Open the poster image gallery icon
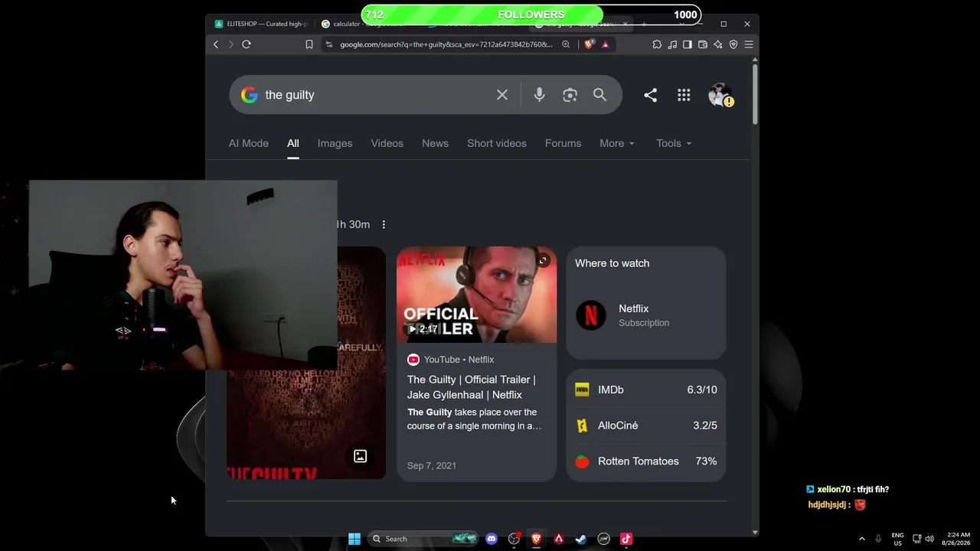The image size is (980, 551). (360, 457)
